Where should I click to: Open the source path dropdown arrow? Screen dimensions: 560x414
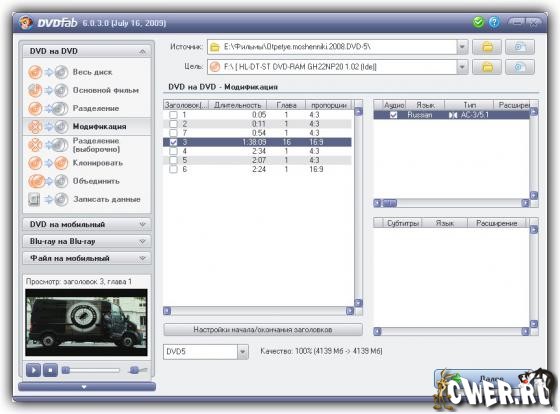tap(462, 47)
